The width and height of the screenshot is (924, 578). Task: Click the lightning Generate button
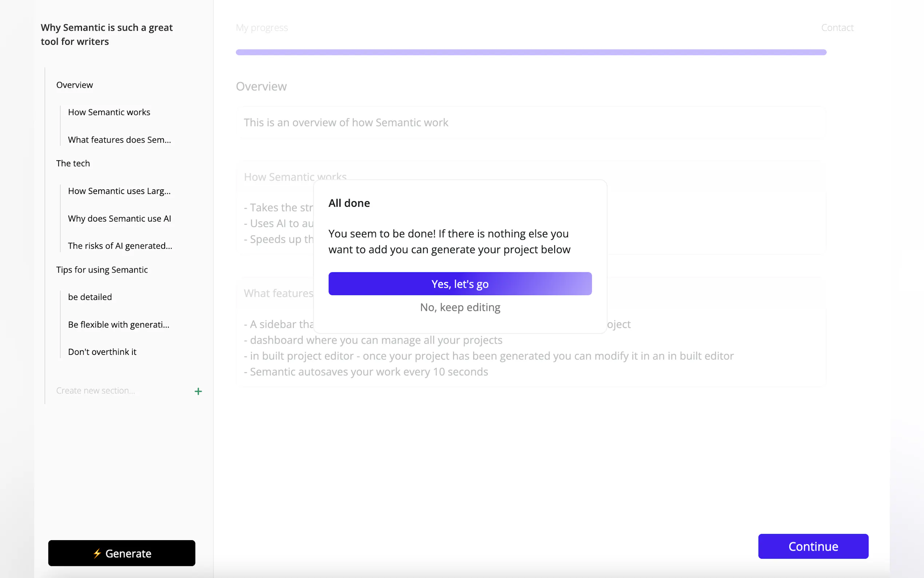pyautogui.click(x=122, y=553)
